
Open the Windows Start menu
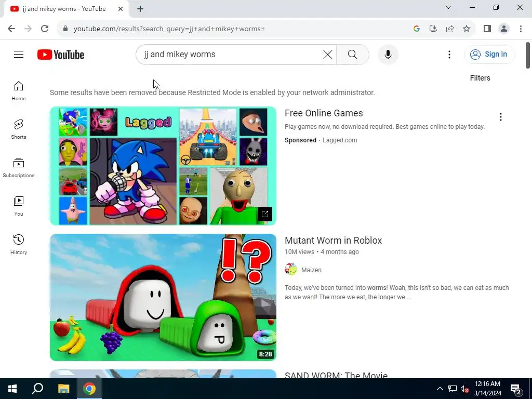[x=12, y=389]
